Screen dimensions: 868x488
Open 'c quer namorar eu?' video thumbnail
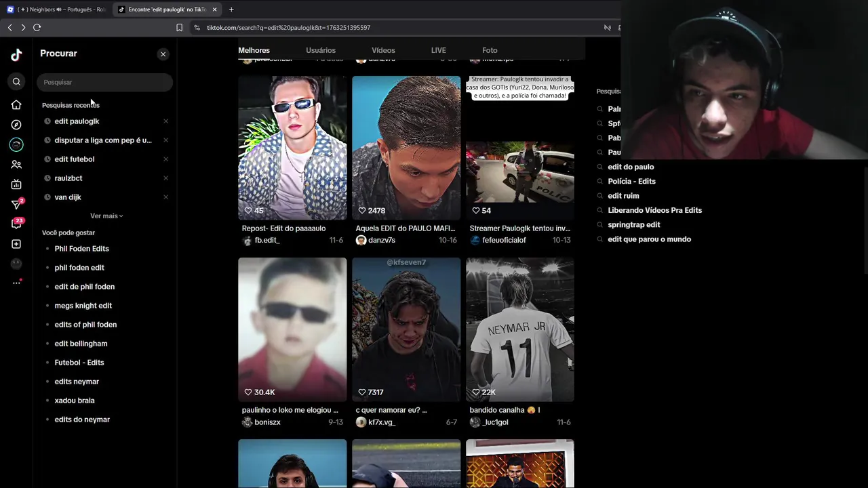pos(406,329)
